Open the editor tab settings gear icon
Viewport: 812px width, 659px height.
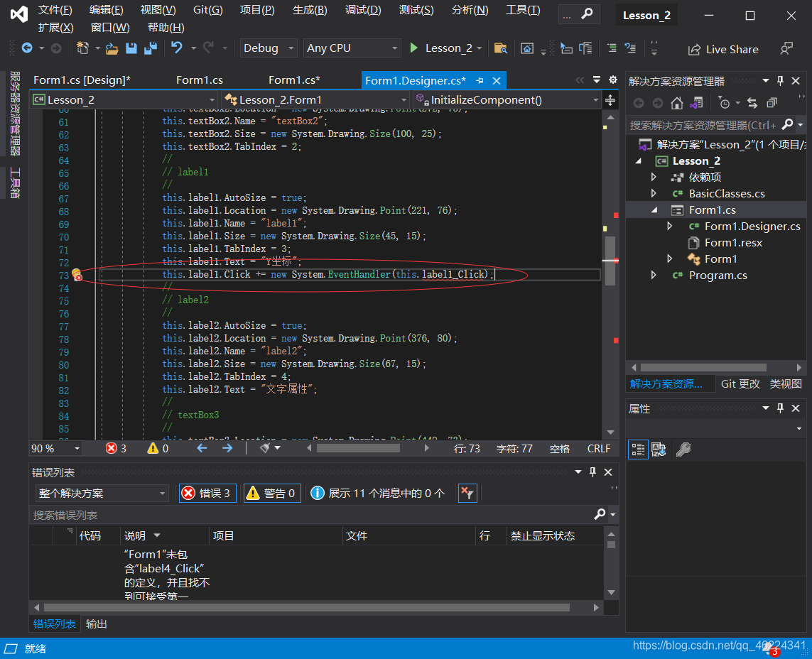pos(612,80)
